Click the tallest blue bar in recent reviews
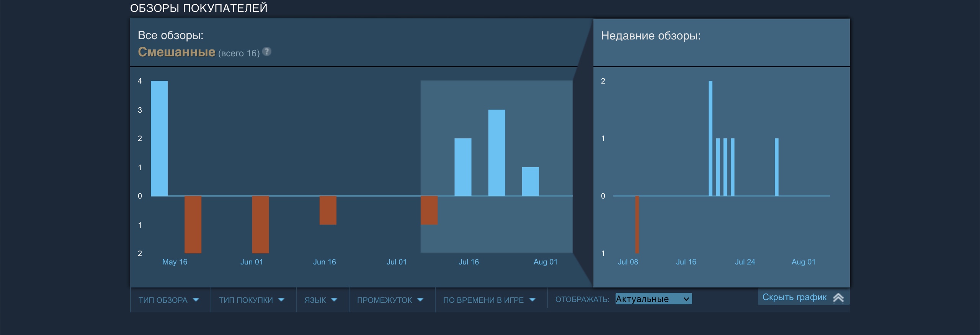 coord(710,138)
